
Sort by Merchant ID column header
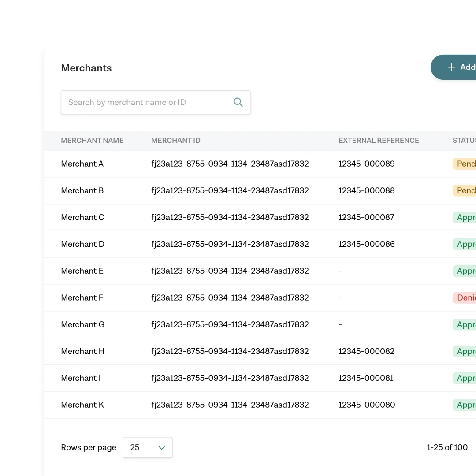[176, 141]
